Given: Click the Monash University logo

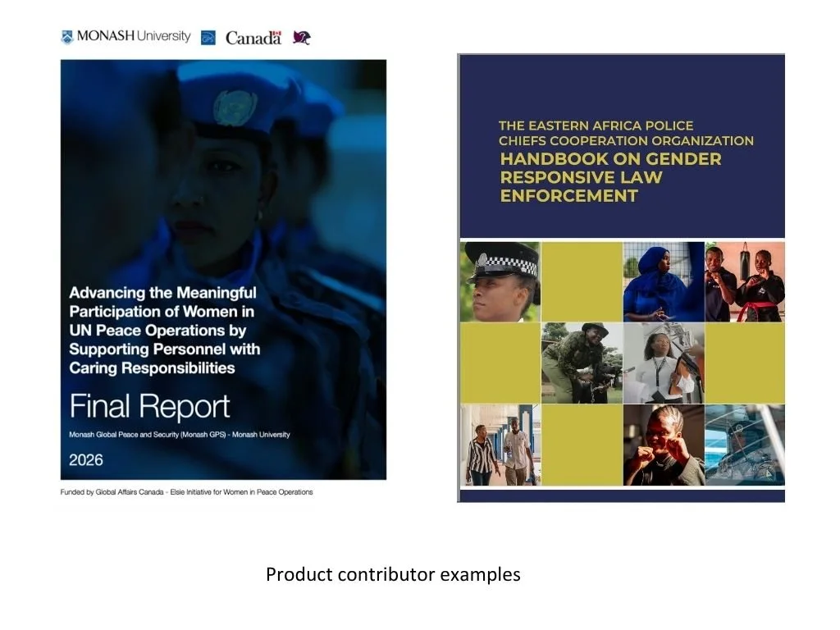Looking at the screenshot, I should click(x=126, y=36).
